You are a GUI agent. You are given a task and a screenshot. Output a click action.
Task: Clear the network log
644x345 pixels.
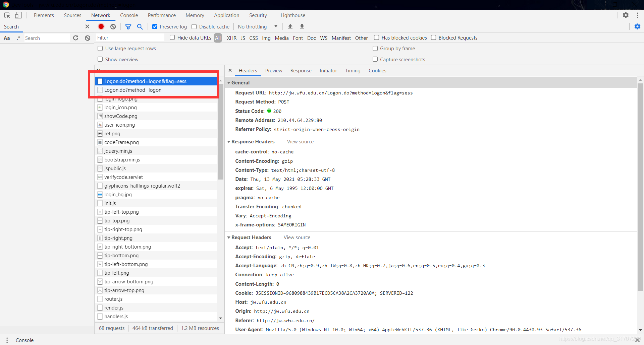(113, 26)
